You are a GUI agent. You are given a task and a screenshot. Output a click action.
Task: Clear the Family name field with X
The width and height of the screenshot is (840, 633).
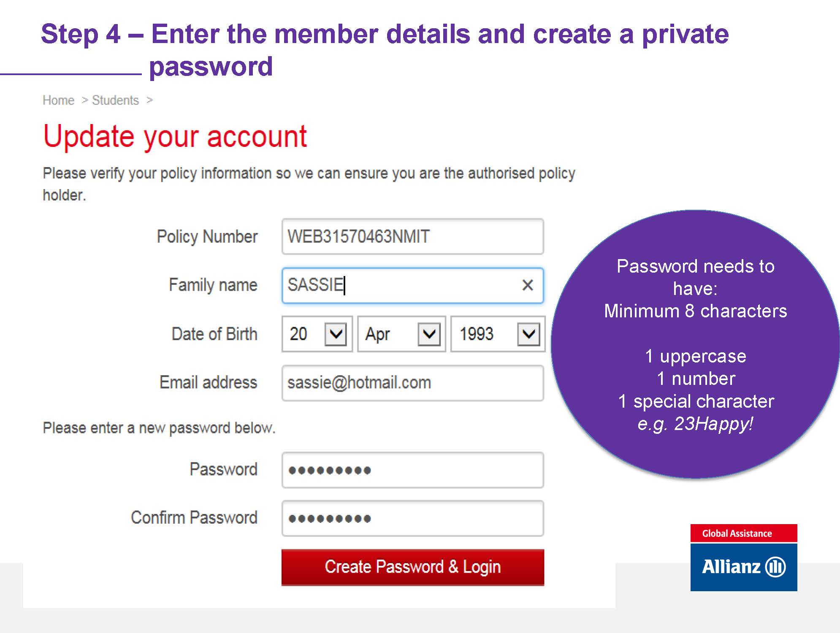pos(527,285)
